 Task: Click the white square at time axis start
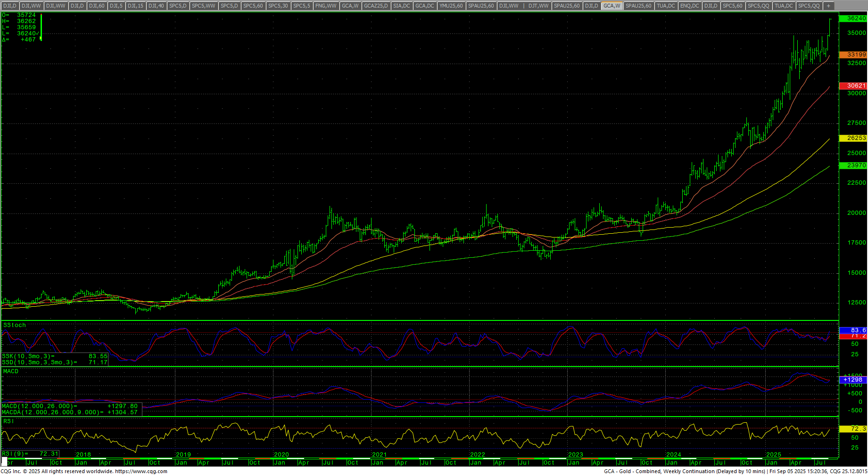tap(5, 460)
